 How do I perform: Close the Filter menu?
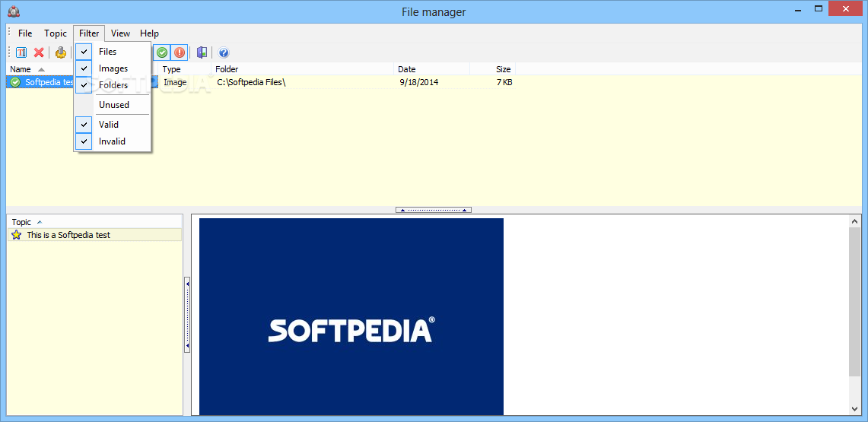tap(89, 33)
